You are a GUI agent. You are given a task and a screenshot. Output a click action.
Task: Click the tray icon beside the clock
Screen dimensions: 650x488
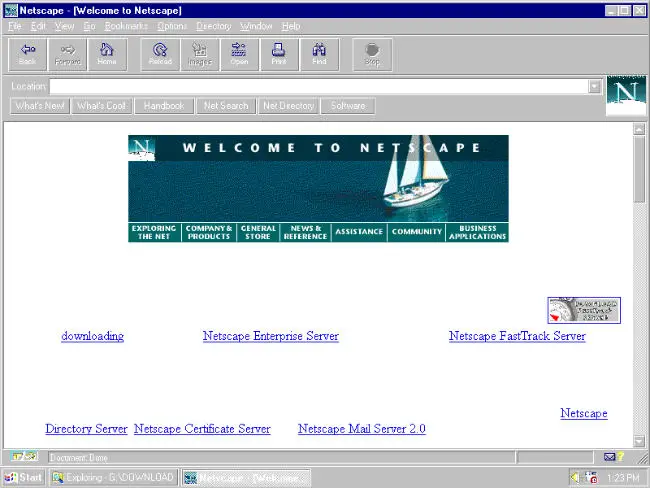point(592,478)
